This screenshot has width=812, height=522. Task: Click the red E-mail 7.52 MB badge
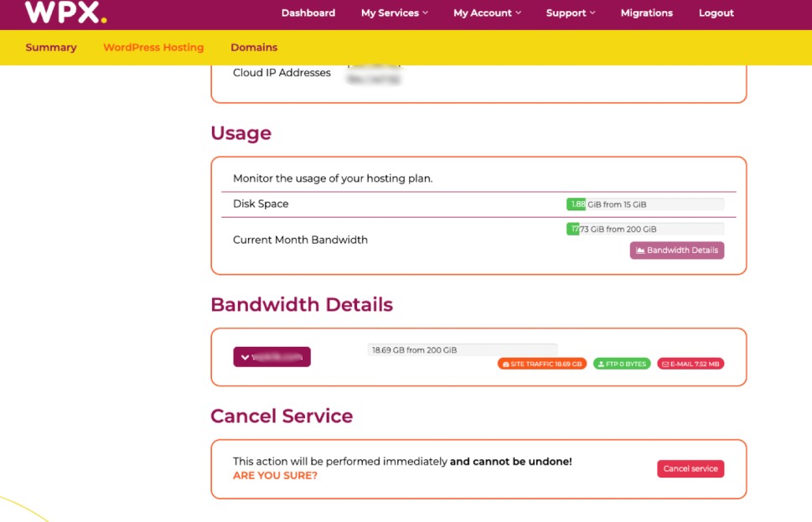click(690, 364)
